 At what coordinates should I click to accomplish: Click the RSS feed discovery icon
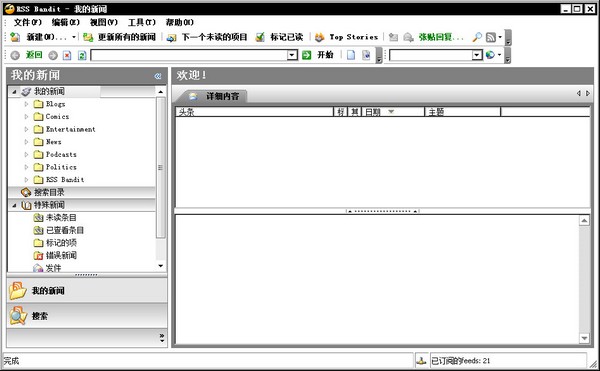pyautogui.click(x=491, y=37)
